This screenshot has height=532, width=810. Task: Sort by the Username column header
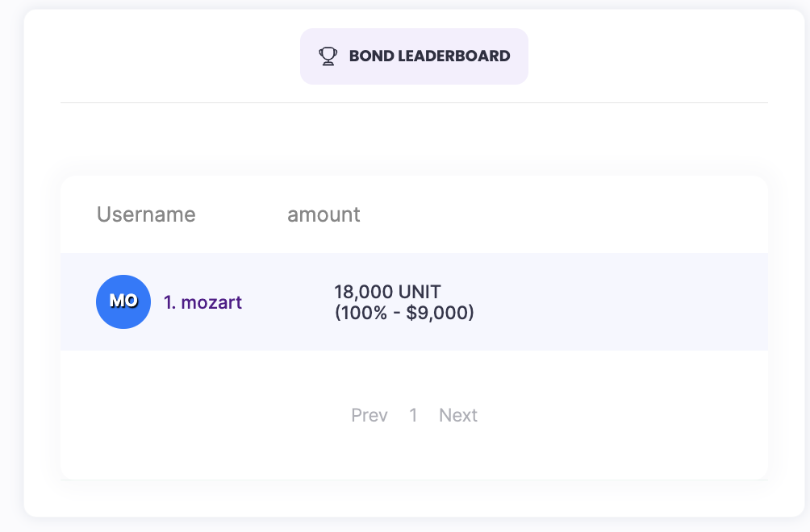[146, 214]
